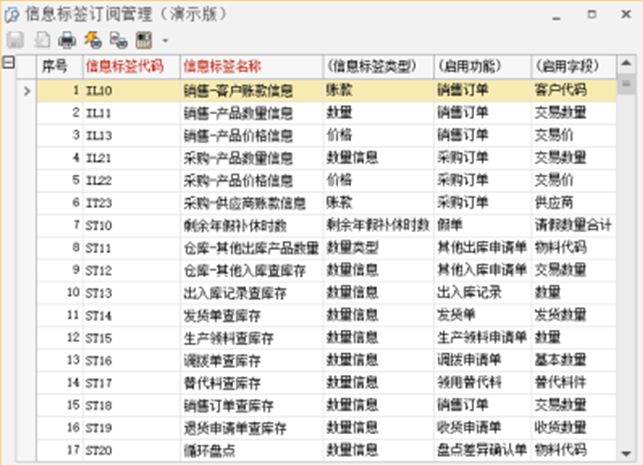Open the toolbar overflow dropdown arrow
Viewport: 643px width, 465px height.
pyautogui.click(x=164, y=41)
